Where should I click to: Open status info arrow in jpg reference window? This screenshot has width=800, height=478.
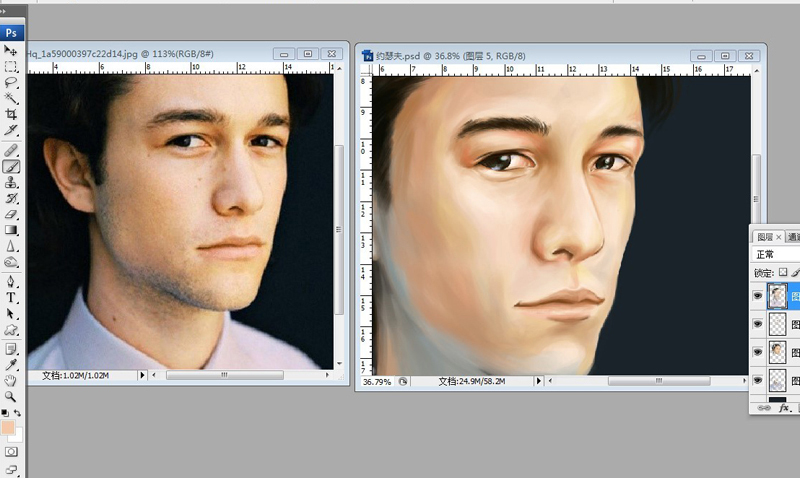click(142, 375)
